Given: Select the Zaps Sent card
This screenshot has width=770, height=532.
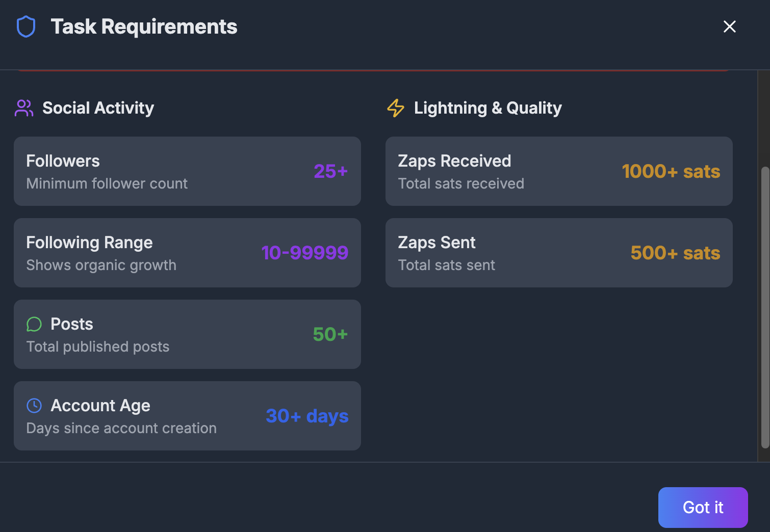Looking at the screenshot, I should [559, 253].
